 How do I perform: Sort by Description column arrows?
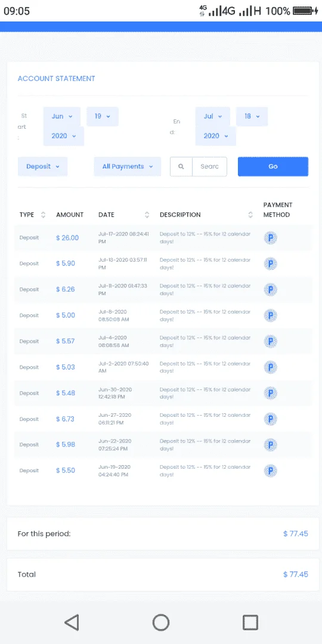pos(250,215)
